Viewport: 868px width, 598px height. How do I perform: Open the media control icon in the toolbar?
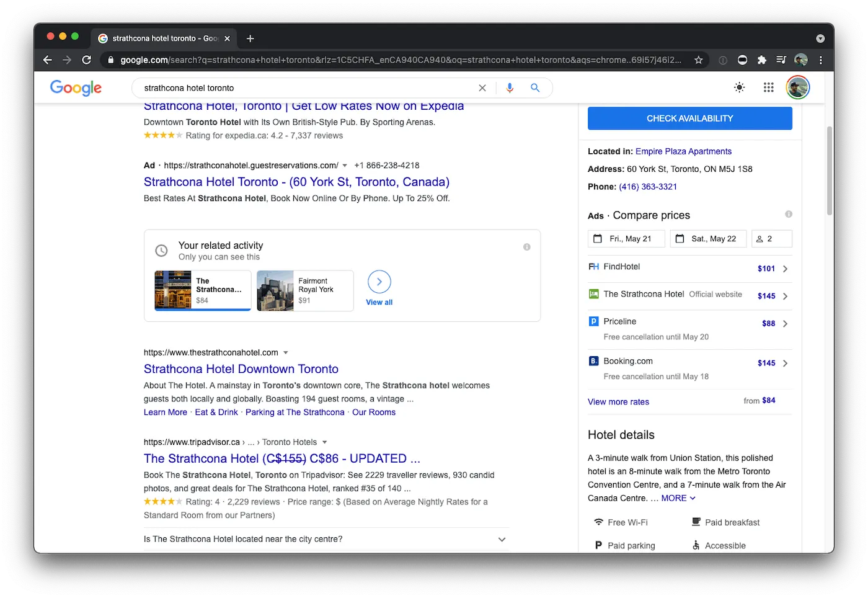[x=781, y=60]
